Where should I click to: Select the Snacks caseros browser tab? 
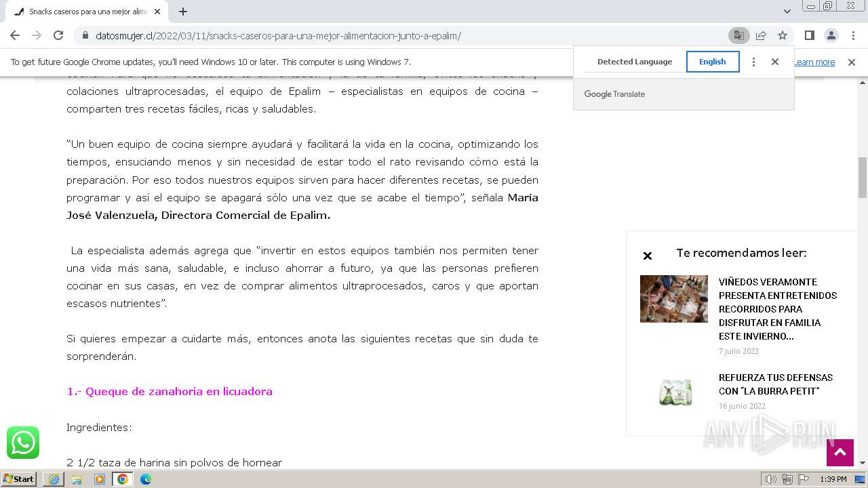point(87,12)
